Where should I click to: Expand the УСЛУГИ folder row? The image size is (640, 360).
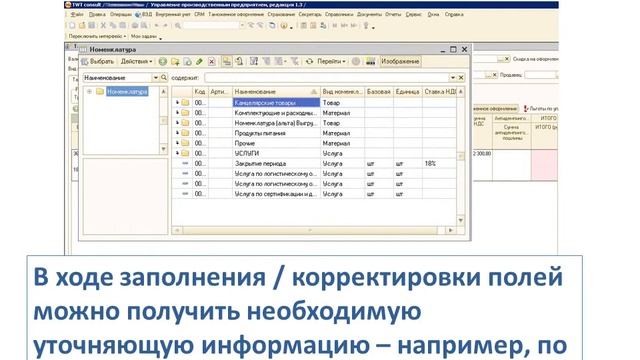click(x=177, y=153)
